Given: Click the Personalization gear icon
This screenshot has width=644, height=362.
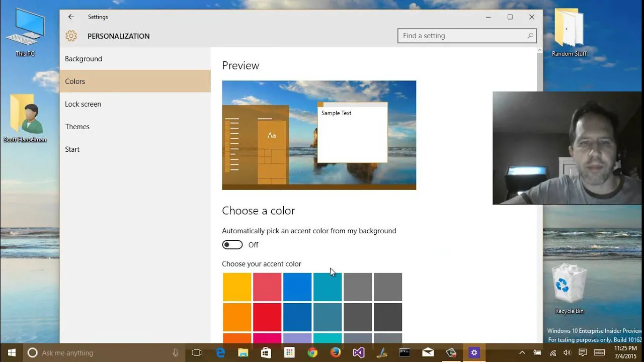Looking at the screenshot, I should pos(71,36).
